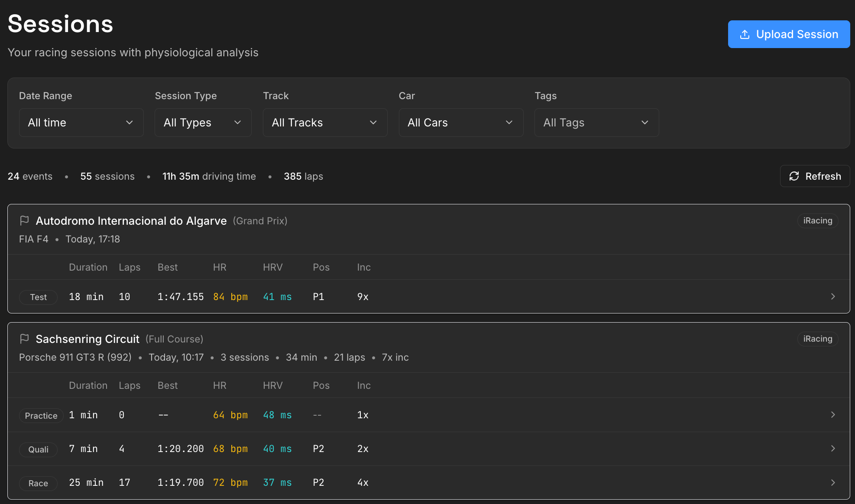Image resolution: width=855 pixels, height=504 pixels.
Task: Click the 41 ms HRV value
Action: tap(277, 297)
